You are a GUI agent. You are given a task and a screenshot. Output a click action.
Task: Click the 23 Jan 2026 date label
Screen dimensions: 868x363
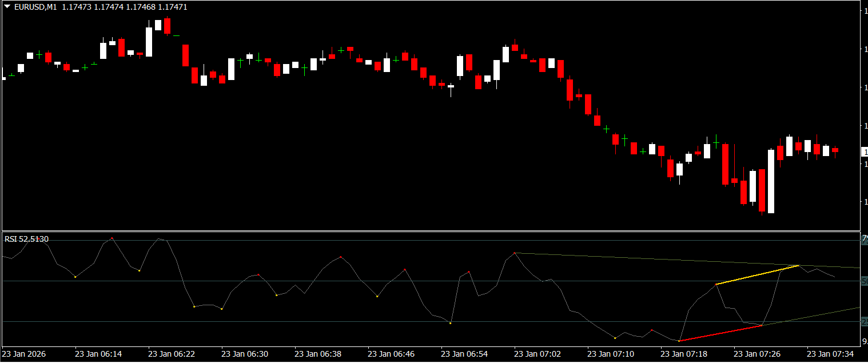click(x=25, y=354)
